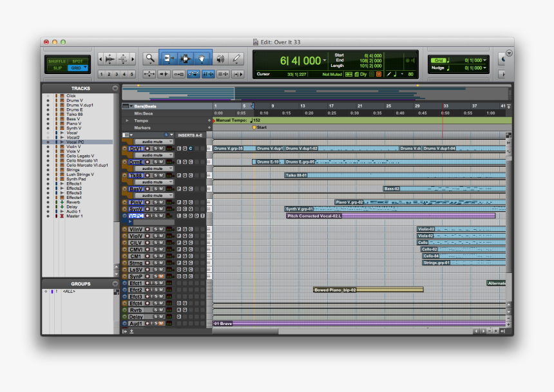554x392 pixels.
Task: Click the E insert on DrV1 track
Action: point(179,148)
